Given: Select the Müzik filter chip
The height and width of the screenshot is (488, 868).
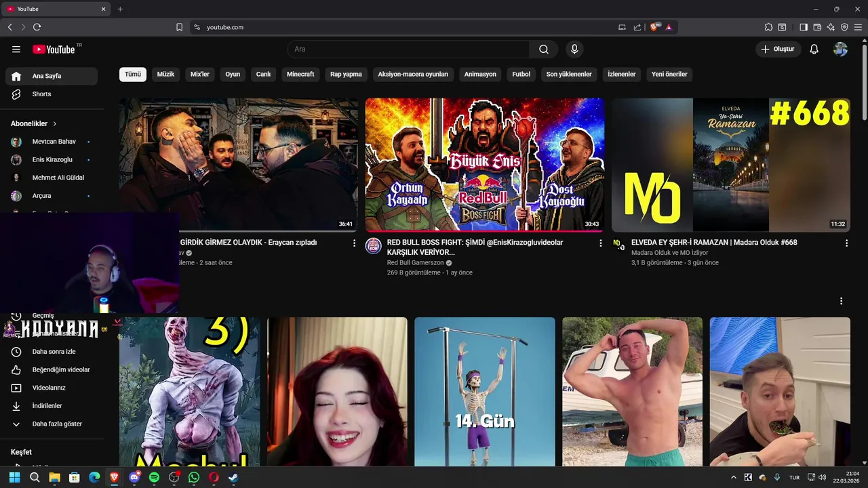Looking at the screenshot, I should click(x=166, y=75).
